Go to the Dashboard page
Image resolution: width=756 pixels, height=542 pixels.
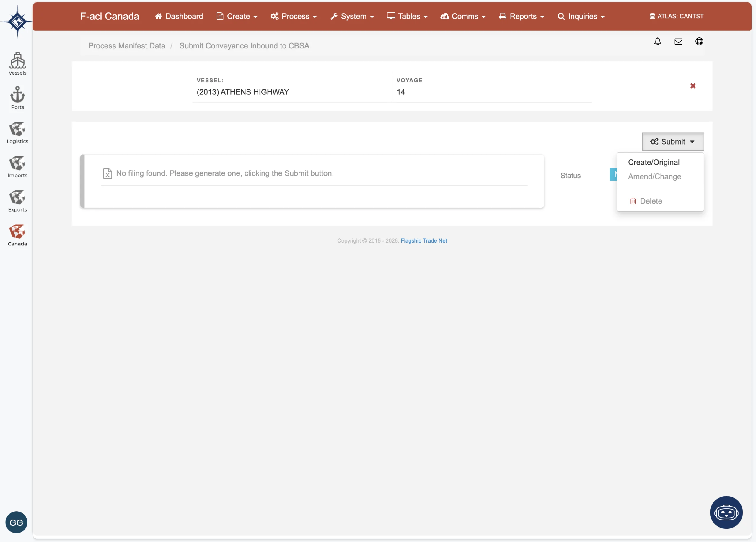(x=179, y=16)
